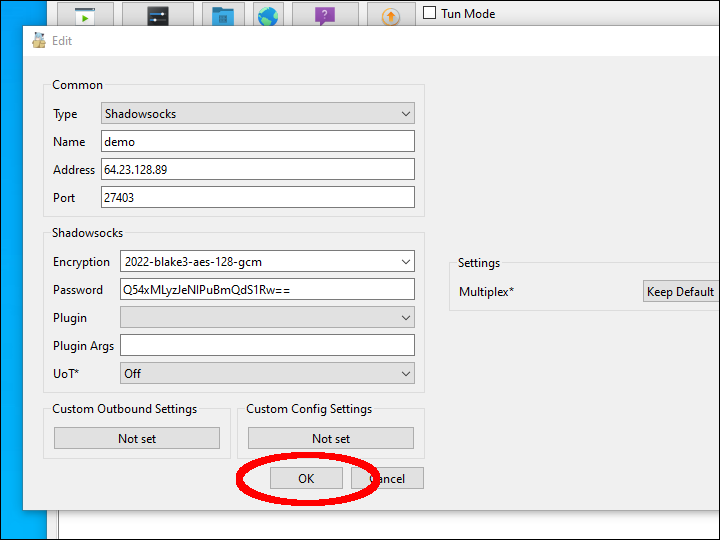Screen dimensions: 720x540
Task: Click the Cancel button
Action: pos(388,478)
